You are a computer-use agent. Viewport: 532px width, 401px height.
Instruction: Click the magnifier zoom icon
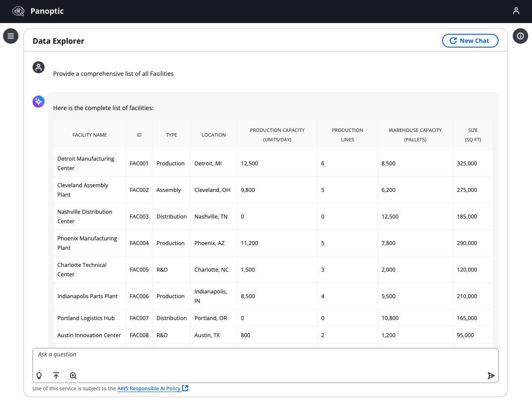[x=73, y=376]
